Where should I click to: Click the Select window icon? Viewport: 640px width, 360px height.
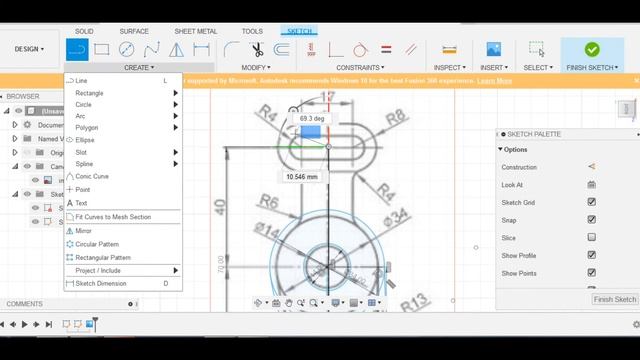click(537, 49)
